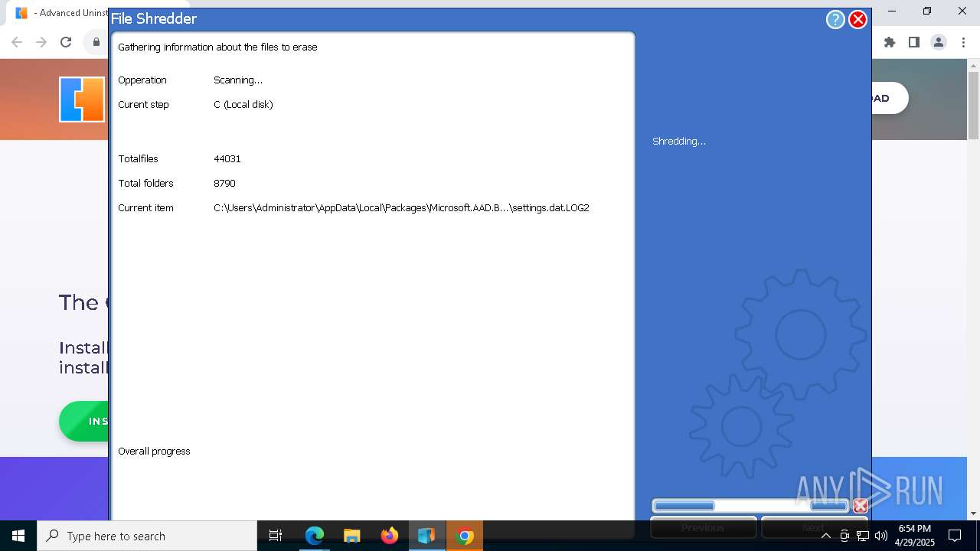
Task: Click the green INSTALL button on webpage
Action: [x=84, y=421]
